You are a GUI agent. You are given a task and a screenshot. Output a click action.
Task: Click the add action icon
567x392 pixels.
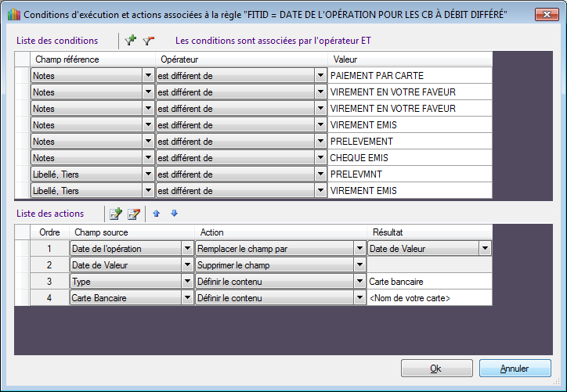point(116,213)
